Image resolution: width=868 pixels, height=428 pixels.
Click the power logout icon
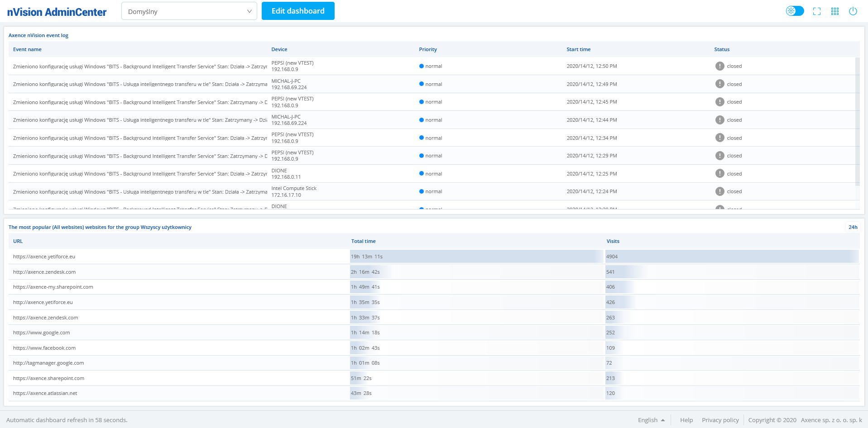pos(853,11)
